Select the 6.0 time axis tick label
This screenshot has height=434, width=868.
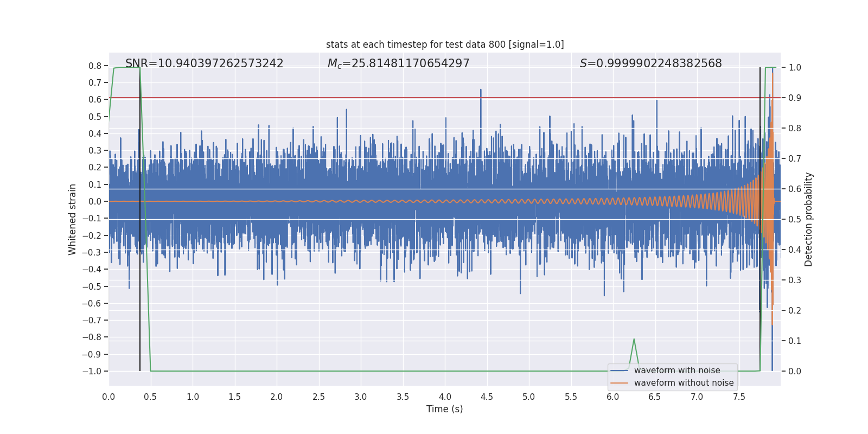click(x=613, y=397)
